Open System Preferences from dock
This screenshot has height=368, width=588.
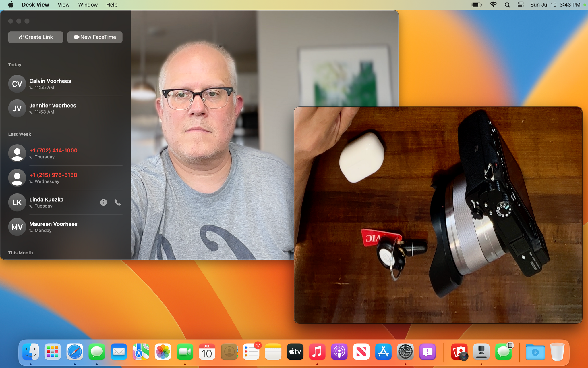(405, 352)
